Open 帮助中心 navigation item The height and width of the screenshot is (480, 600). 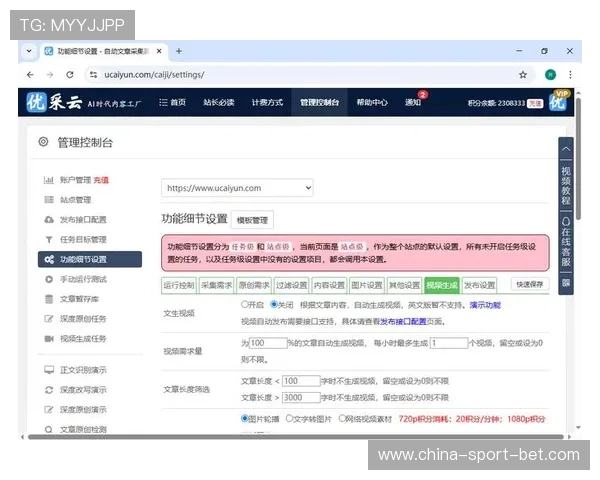coord(372,102)
